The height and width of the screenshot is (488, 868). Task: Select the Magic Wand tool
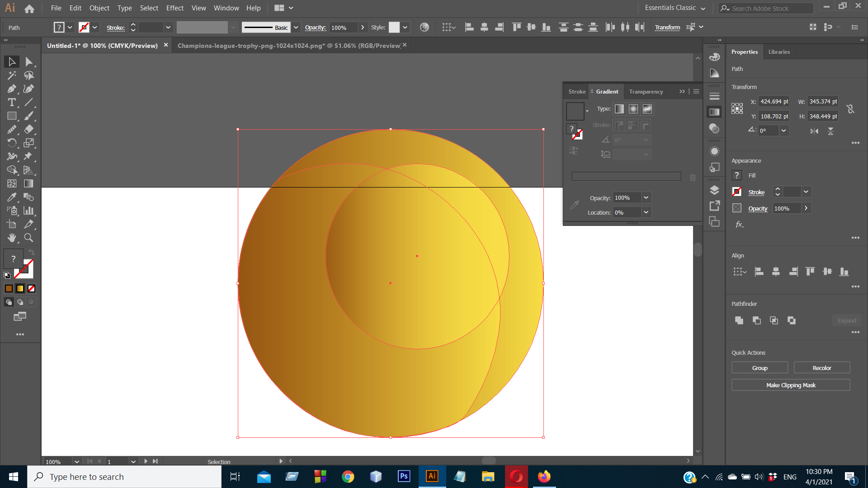tap(12, 75)
